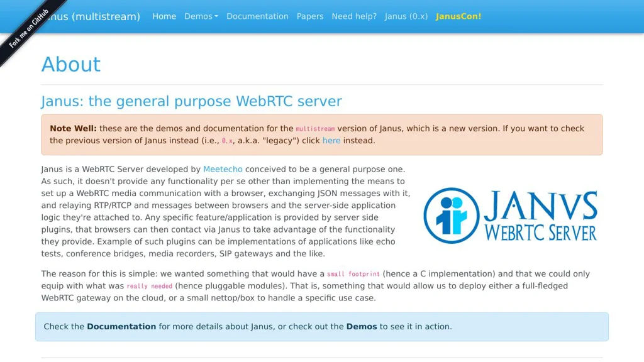Click the '0.x' code text in note
Screen dimensions: 644x362
[x=227, y=141]
